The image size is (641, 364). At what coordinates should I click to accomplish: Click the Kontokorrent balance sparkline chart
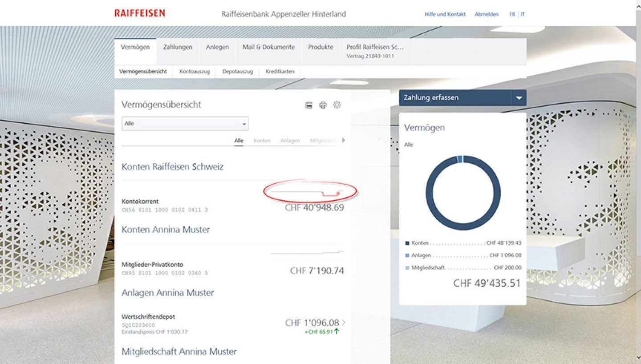tap(308, 192)
